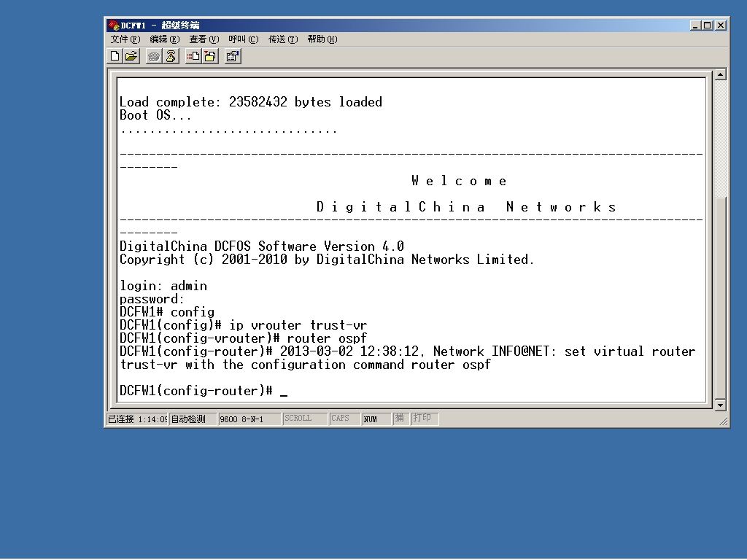Click the 'Copyright (c) 2001-2010' line
Viewport: 747px width, 560px height.
click(x=327, y=260)
